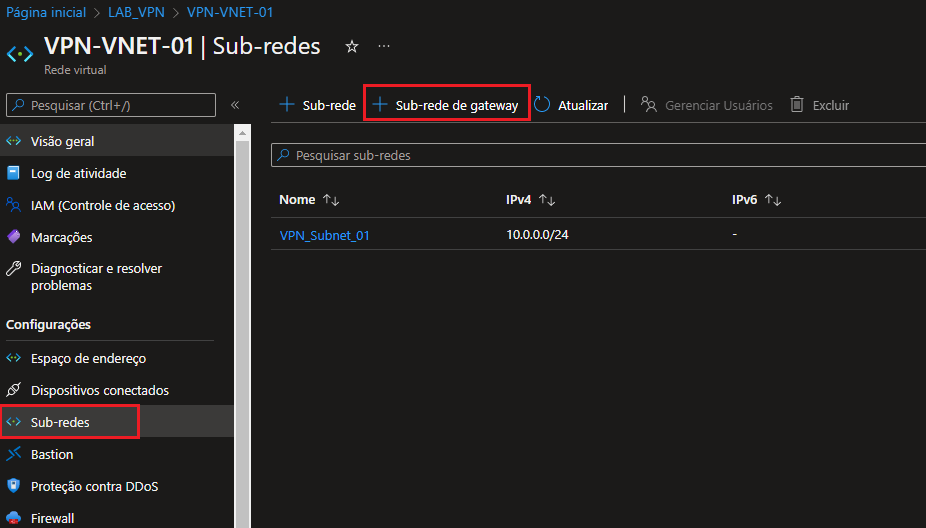Click the Atualizar refresh icon
The width and height of the screenshot is (926, 528).
542,105
